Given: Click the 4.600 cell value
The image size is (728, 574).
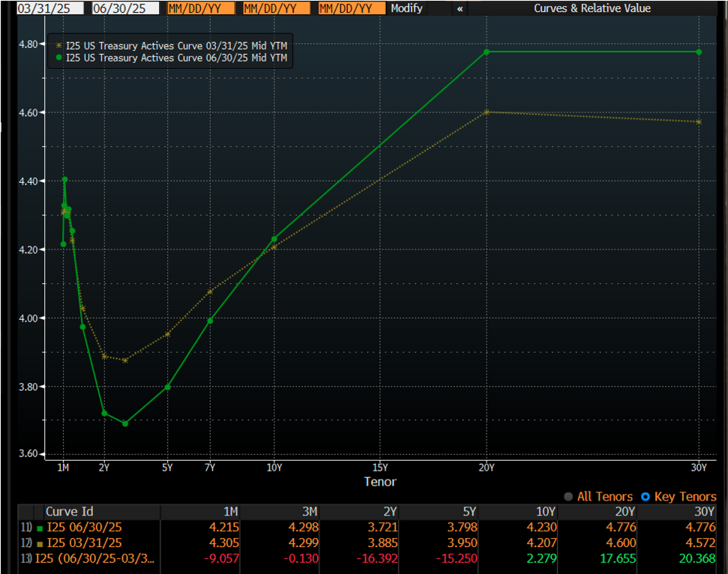Looking at the screenshot, I should (622, 543).
